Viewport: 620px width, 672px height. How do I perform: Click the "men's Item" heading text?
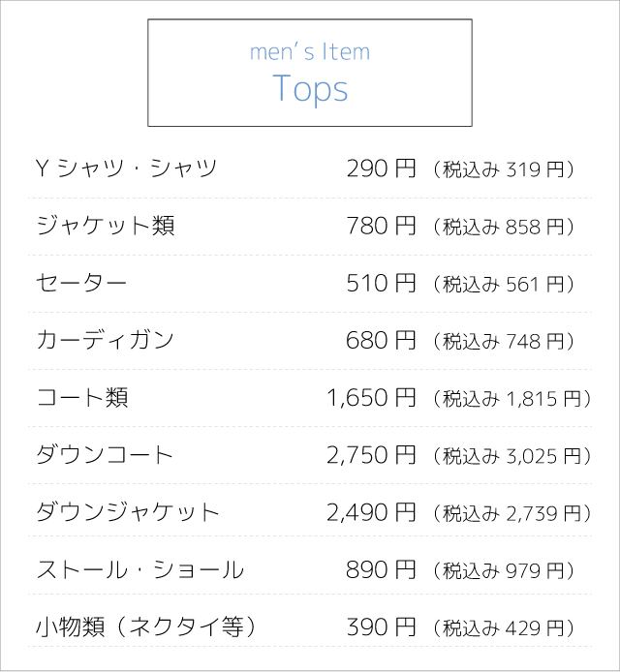click(310, 52)
